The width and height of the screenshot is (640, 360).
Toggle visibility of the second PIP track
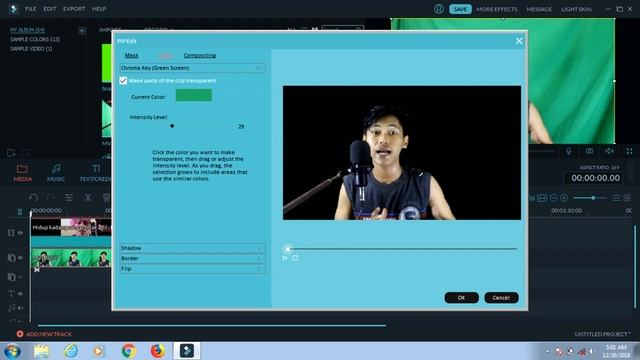[20, 277]
